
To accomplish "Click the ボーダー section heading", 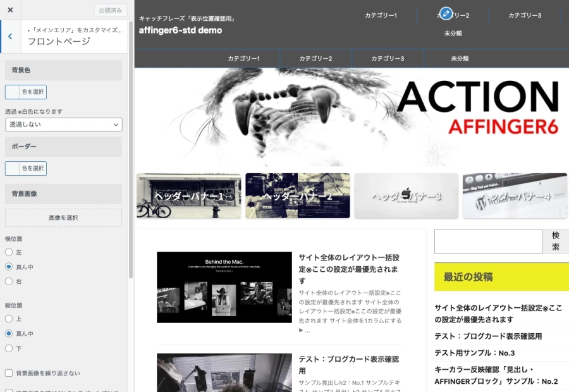I will pyautogui.click(x=63, y=147).
